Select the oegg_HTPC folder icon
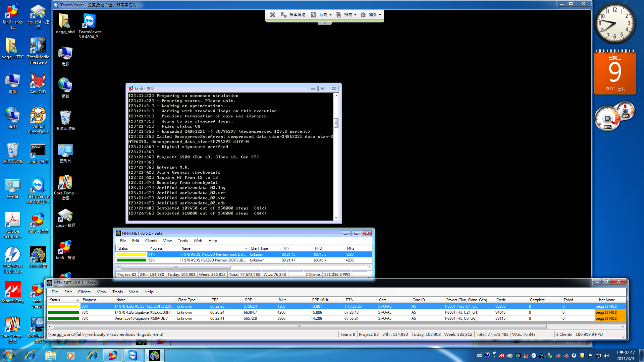Image resolution: width=644 pixels, height=362 pixels. tap(13, 49)
